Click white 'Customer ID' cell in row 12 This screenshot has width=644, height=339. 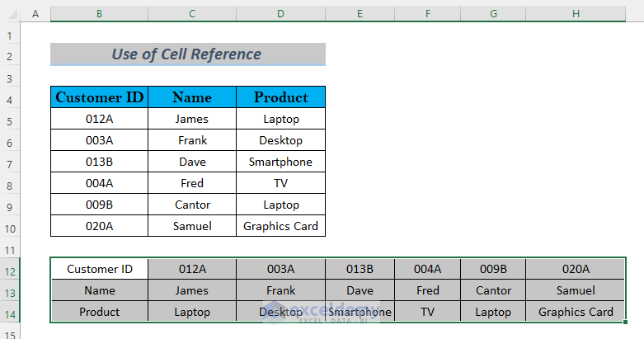point(100,269)
